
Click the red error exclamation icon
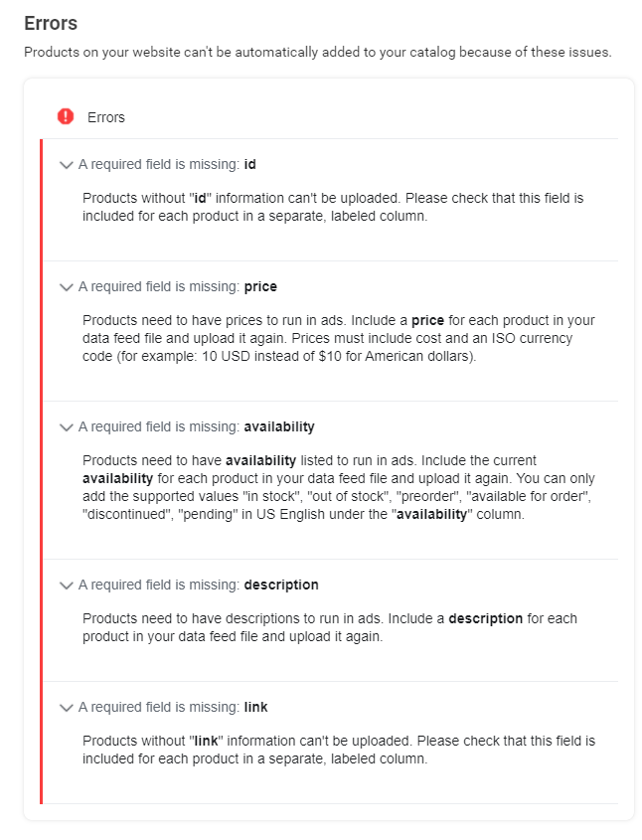click(x=66, y=116)
